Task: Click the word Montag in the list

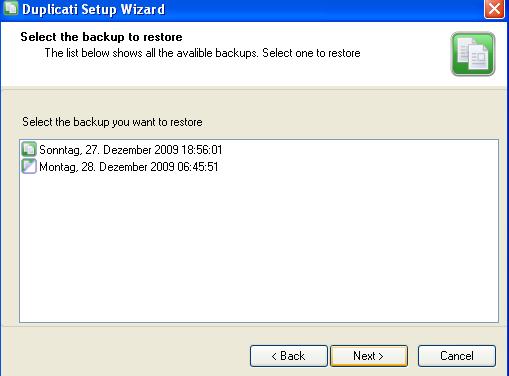Action: pos(58,167)
